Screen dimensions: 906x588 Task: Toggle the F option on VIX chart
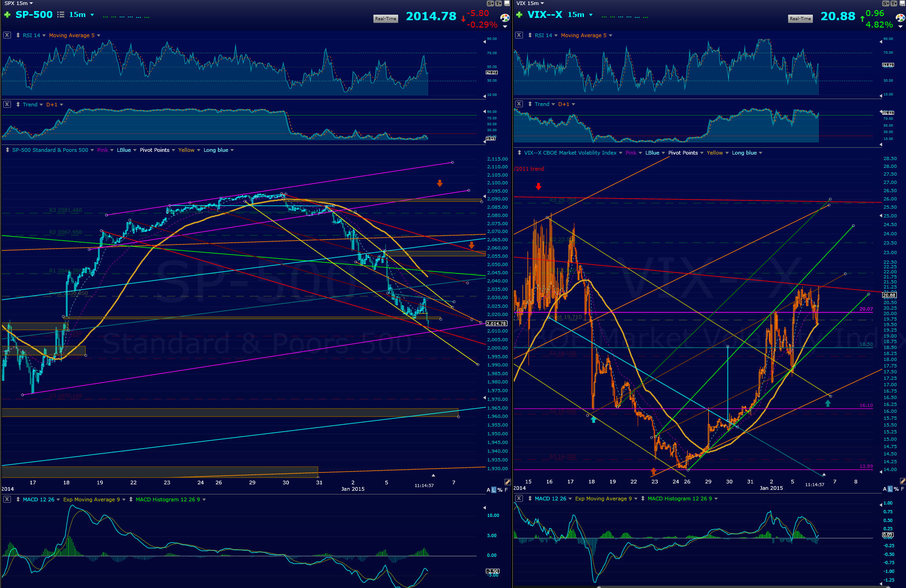click(x=902, y=489)
